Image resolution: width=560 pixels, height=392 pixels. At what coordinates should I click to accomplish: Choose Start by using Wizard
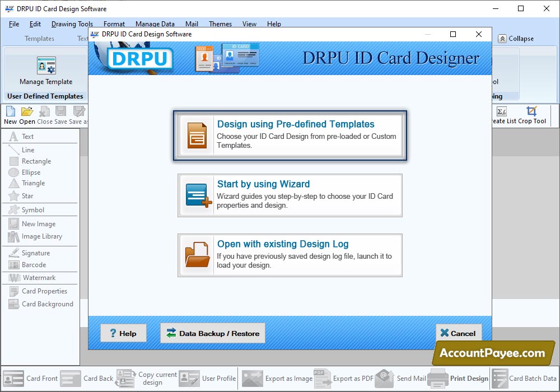290,195
